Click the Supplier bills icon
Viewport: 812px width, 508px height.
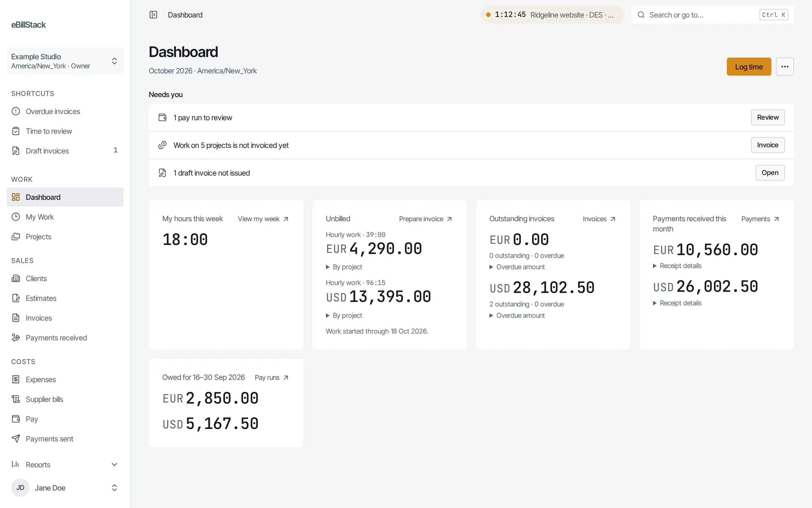click(x=16, y=399)
